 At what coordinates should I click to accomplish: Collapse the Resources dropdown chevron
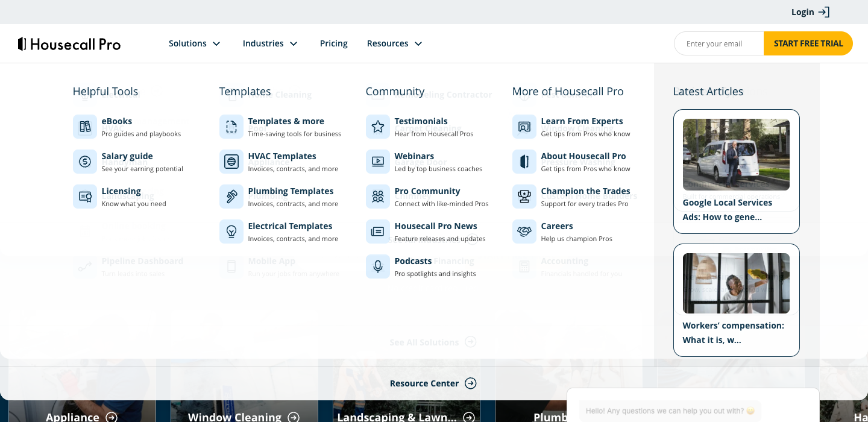(x=418, y=43)
